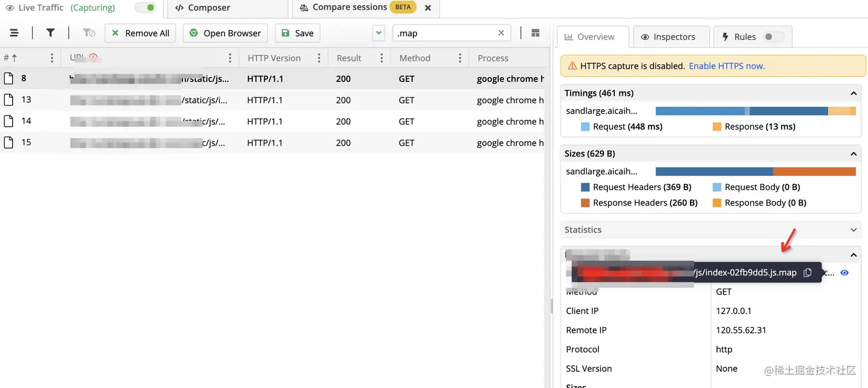Clear the .map search text with X
The height and width of the screenshot is (388, 868).
tap(501, 33)
